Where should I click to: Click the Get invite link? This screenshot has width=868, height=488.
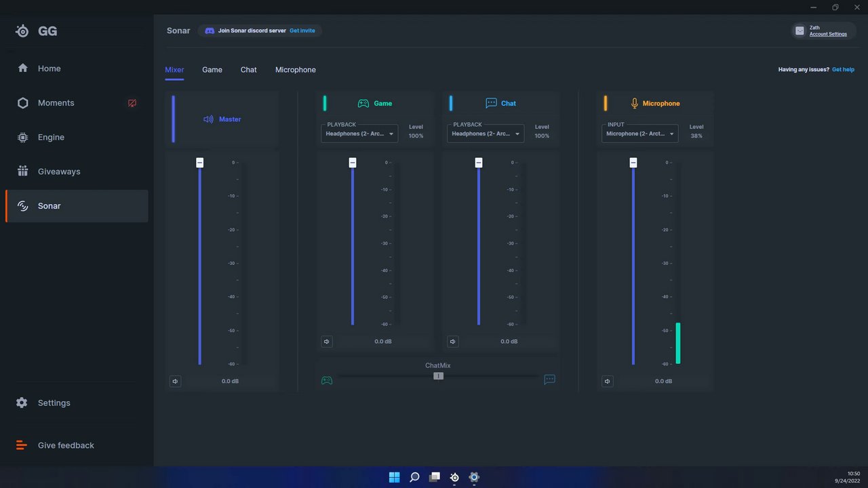pyautogui.click(x=302, y=31)
